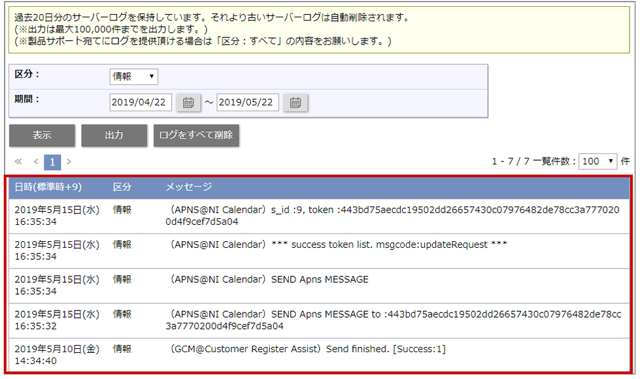This screenshot has width=640, height=379.
Task: Click the date 2019年5月10日(金) 14:34:40
Action: coord(57,355)
